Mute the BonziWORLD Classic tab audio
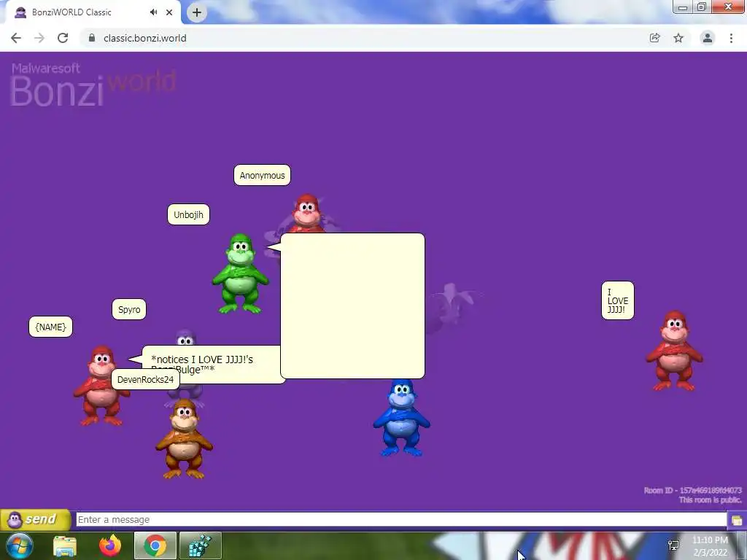 (153, 12)
